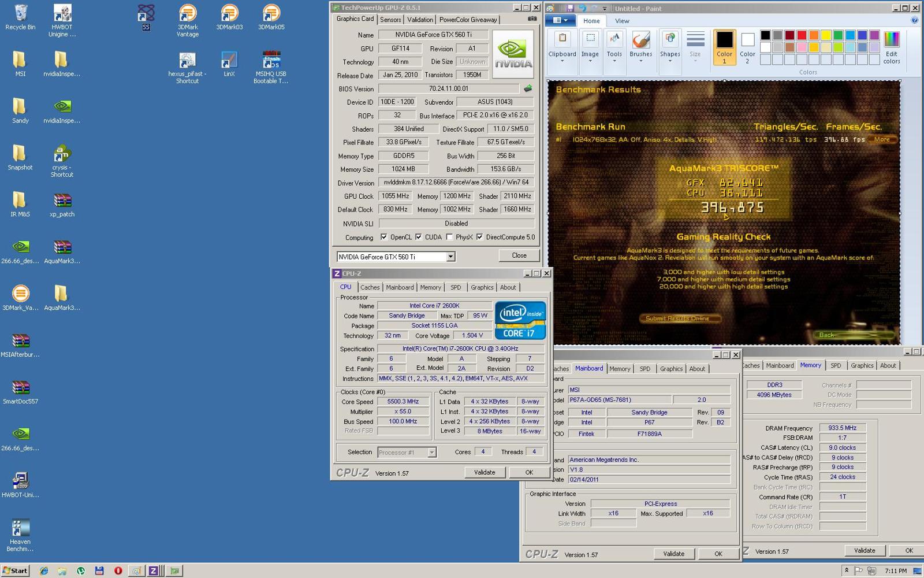Click the Undo icon in Paint's title bar
Screen dimensions: 924x578
coord(582,8)
